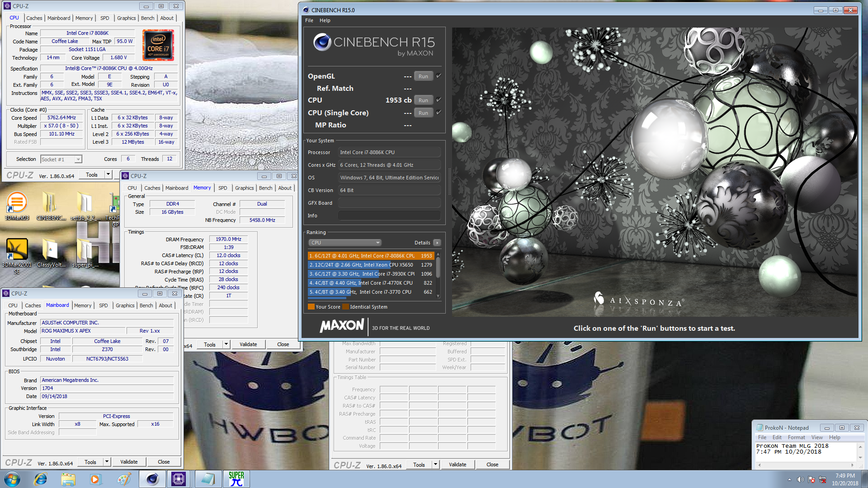
Task: Open the 3DMark2001 SE desktop shortcut
Action: pyautogui.click(x=17, y=256)
